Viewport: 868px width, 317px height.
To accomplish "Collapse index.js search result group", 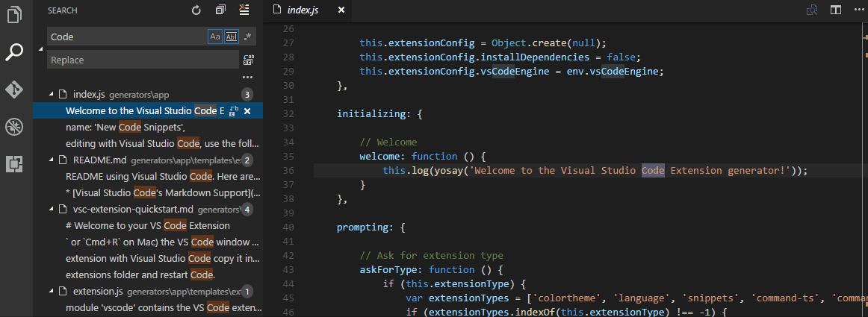I will click(52, 94).
